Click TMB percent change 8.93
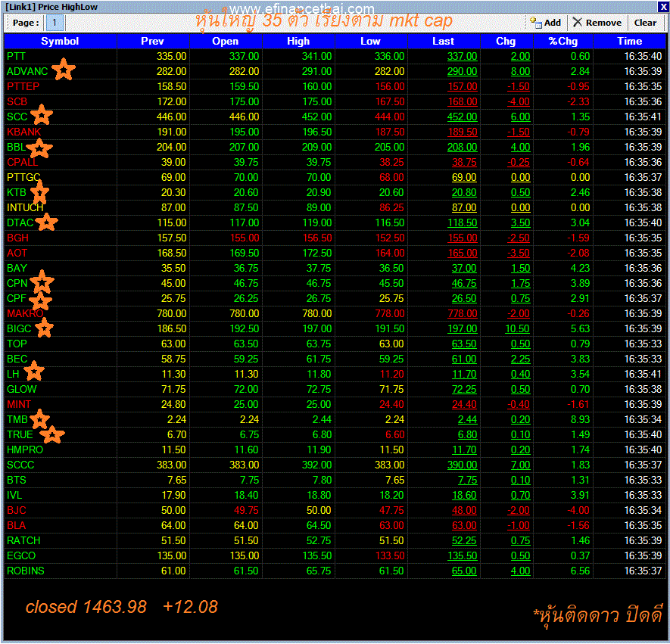 click(581, 420)
